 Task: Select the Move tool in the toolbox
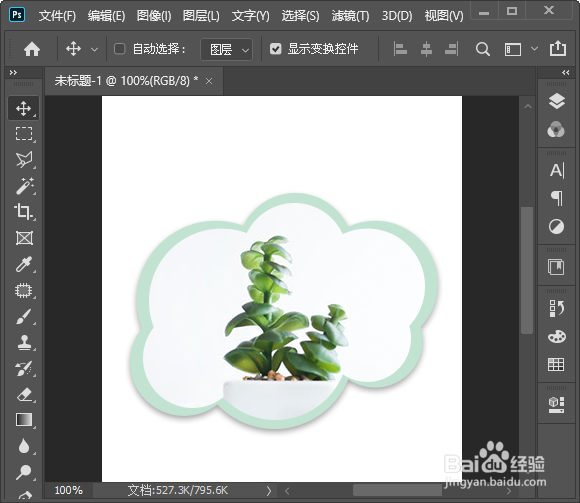pyautogui.click(x=24, y=108)
